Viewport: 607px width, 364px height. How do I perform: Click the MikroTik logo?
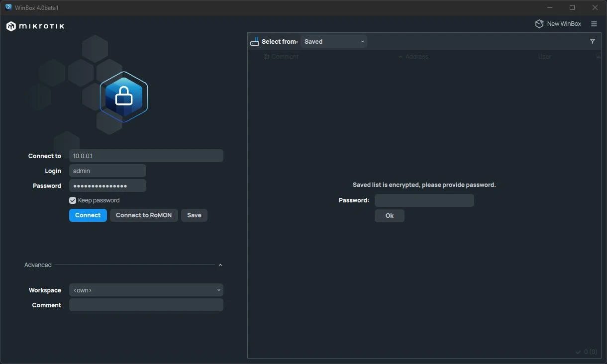pos(35,26)
